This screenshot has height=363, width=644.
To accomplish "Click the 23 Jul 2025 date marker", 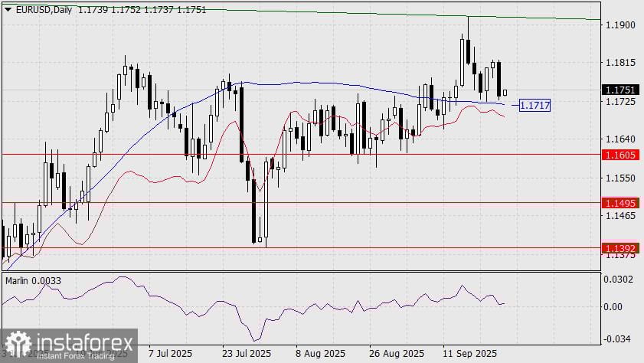I will tap(247, 354).
